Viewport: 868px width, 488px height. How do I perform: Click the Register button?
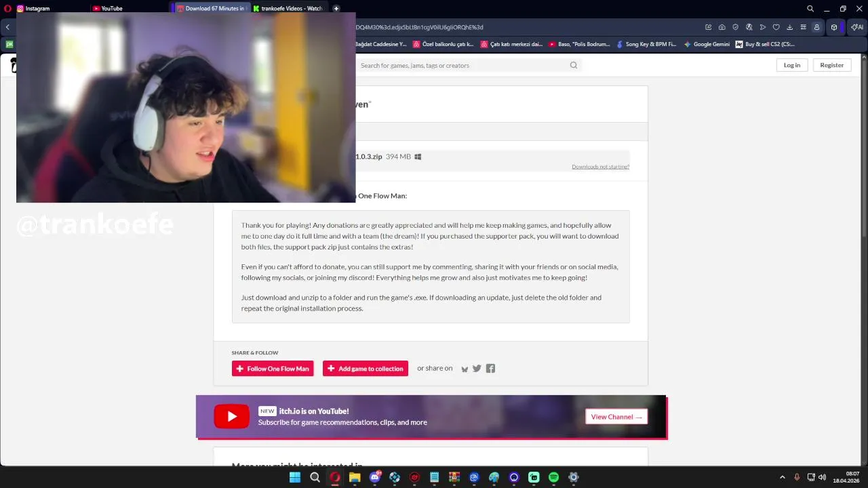pos(831,65)
